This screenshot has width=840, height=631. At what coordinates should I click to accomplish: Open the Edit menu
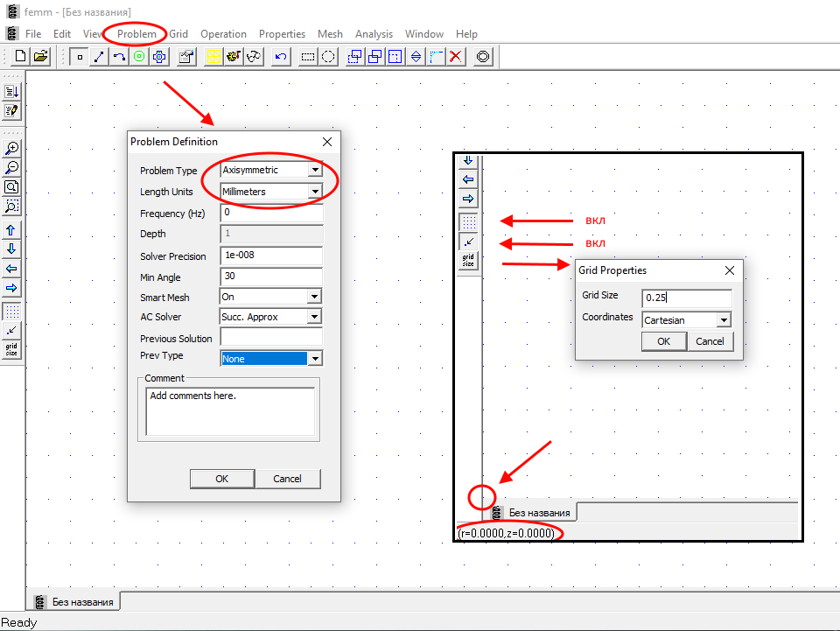click(62, 34)
